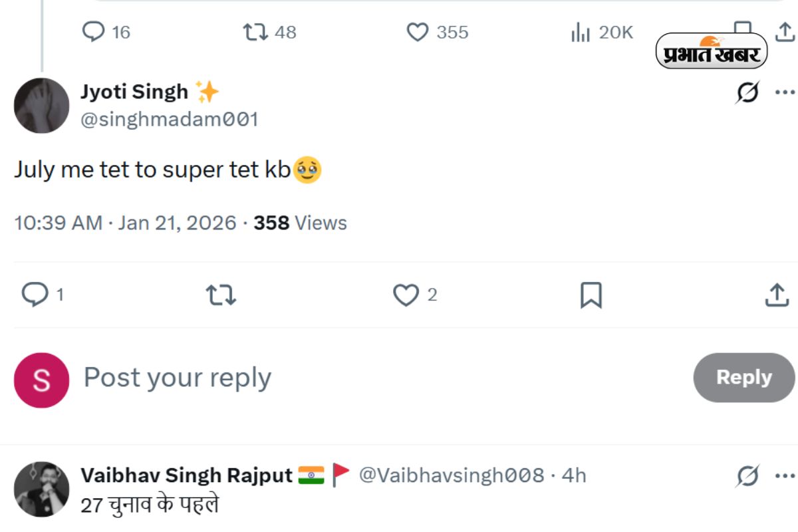Like the tweet with 355 likes
798x532 pixels.
[x=418, y=31]
